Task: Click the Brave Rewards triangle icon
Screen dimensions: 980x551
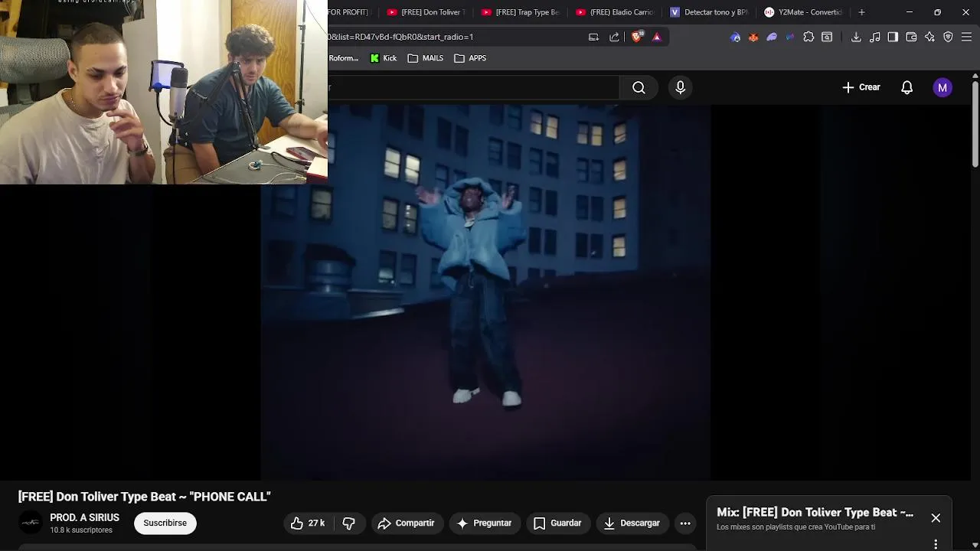Action: point(657,37)
